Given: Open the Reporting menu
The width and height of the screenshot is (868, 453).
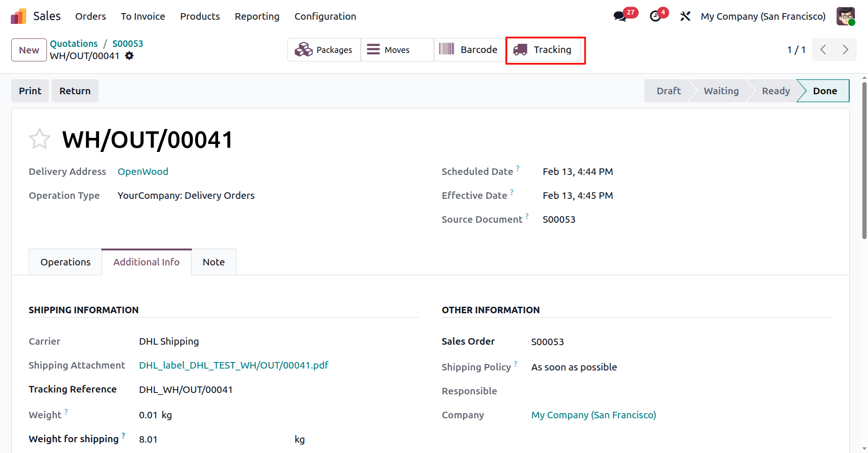Looking at the screenshot, I should [257, 16].
